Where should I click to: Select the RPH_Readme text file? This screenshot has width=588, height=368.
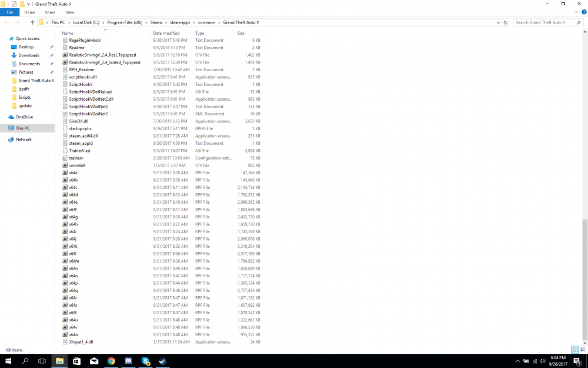click(x=81, y=69)
